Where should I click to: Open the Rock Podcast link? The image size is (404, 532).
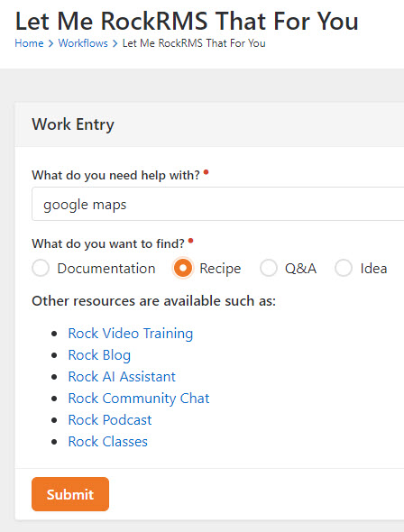pyautogui.click(x=110, y=420)
